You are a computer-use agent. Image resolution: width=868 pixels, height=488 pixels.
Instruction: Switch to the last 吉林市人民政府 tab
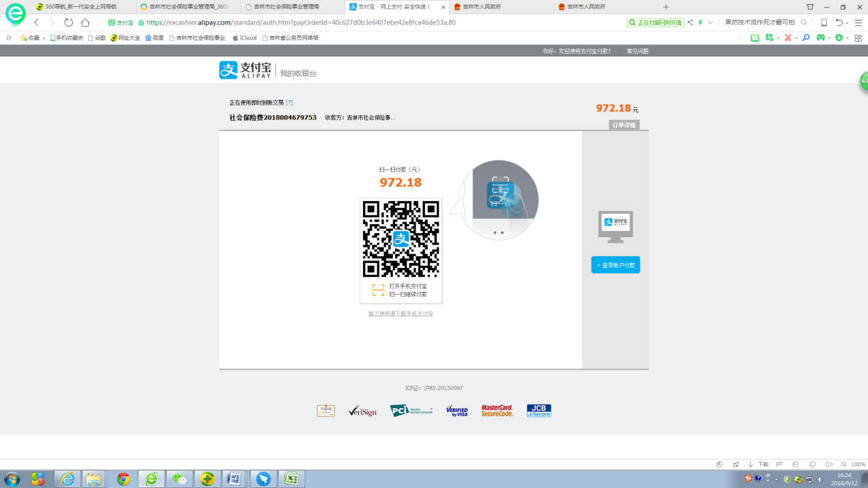604,7
